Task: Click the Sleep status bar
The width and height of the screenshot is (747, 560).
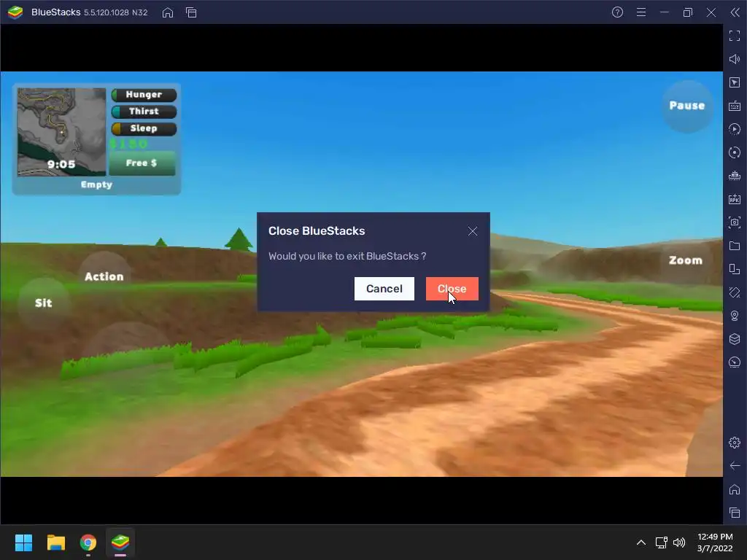Action: 144,128
